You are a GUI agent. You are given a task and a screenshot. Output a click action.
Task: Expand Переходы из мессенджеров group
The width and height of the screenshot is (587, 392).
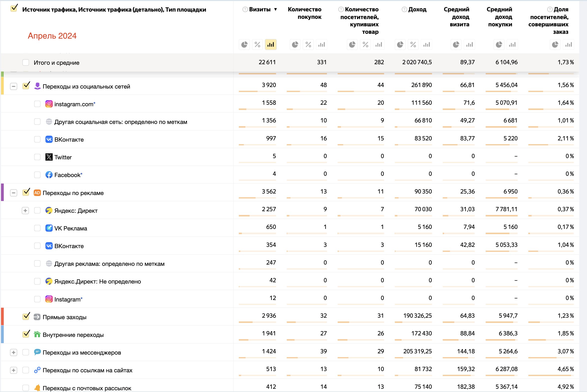[13, 353]
